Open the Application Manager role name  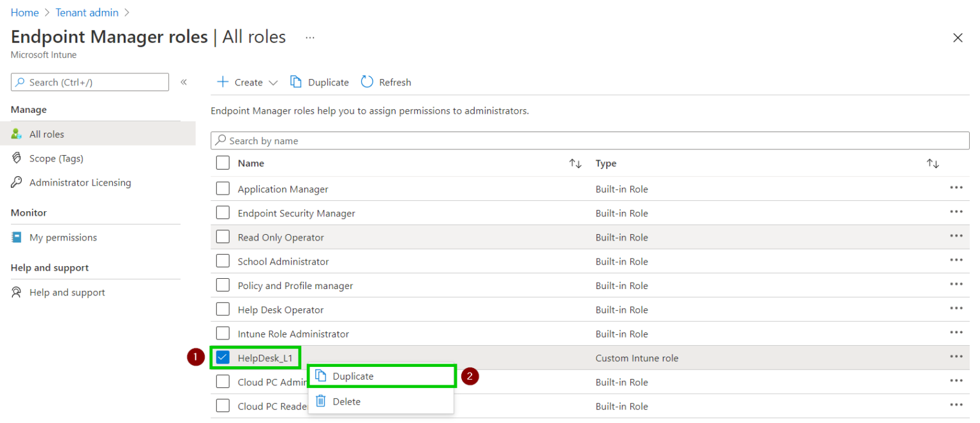[283, 189]
